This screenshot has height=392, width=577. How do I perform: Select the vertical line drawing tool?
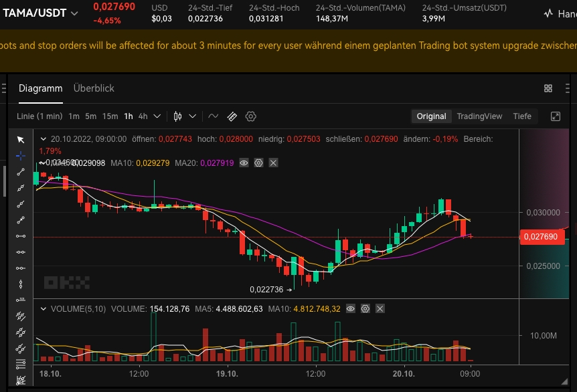21,284
